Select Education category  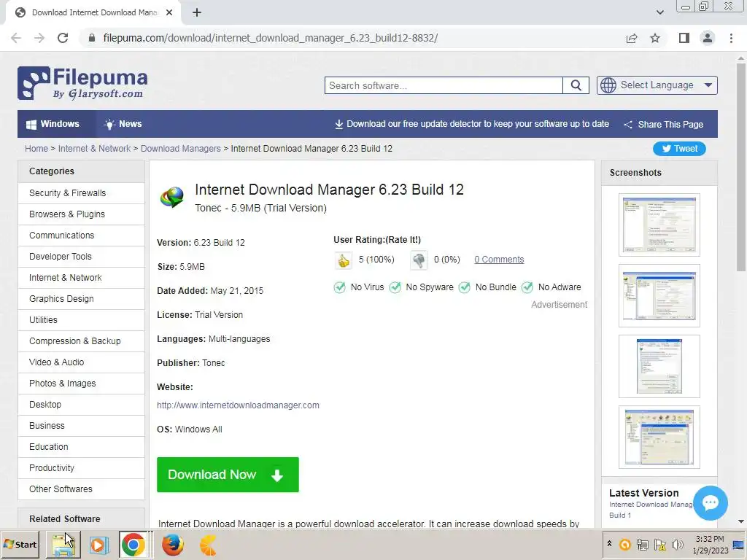[x=81, y=447]
